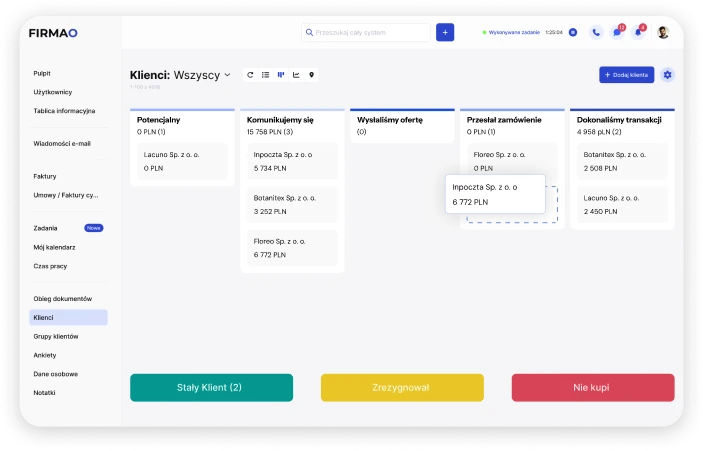The height and width of the screenshot is (451, 703).
Task: Click the Wysłaliśmy ofertę column header
Action: [x=390, y=120]
